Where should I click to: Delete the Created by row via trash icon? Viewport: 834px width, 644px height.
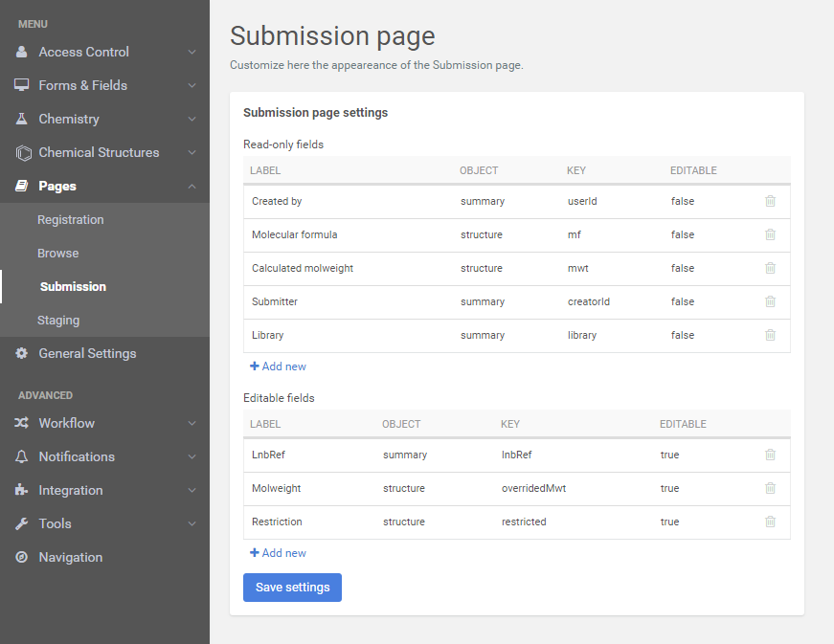tap(770, 201)
